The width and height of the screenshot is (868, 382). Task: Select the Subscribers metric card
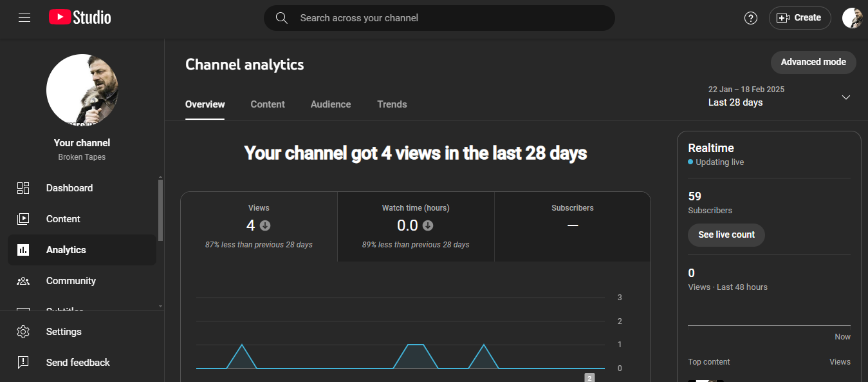coord(573,227)
